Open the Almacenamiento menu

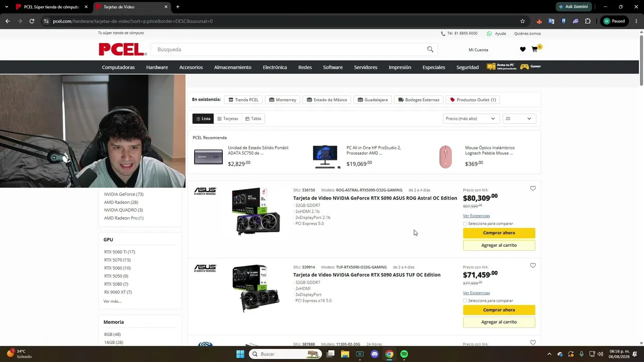pyautogui.click(x=233, y=67)
